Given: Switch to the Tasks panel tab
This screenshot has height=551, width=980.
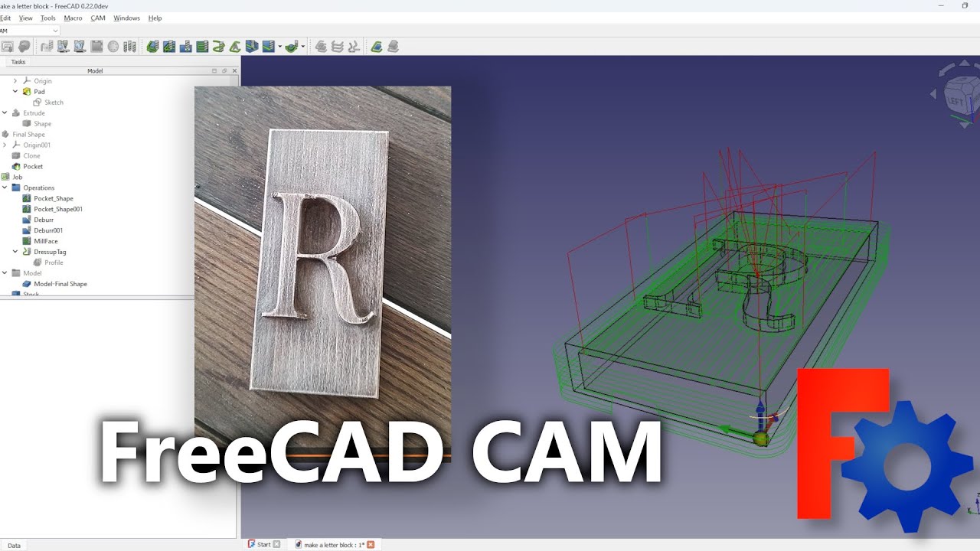Looking at the screenshot, I should click(x=18, y=62).
